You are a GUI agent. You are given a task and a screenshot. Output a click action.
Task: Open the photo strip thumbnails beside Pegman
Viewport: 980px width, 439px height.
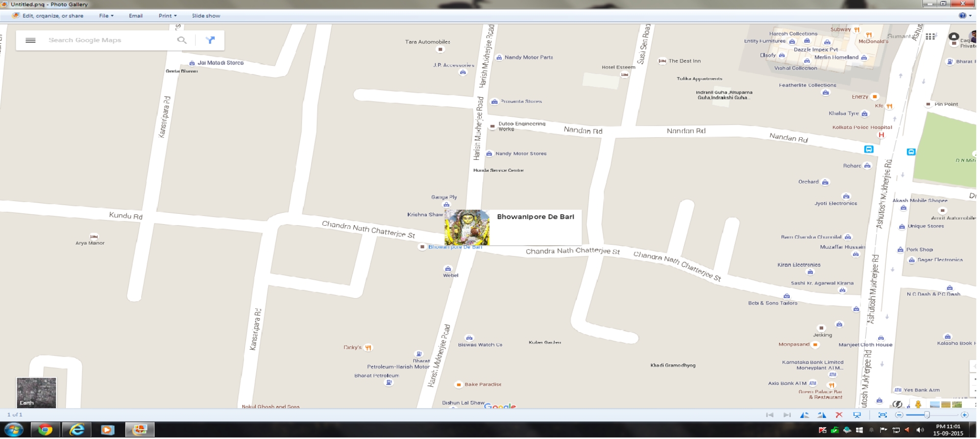(946, 405)
